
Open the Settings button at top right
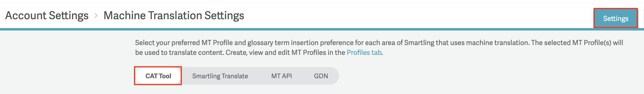coord(615,18)
